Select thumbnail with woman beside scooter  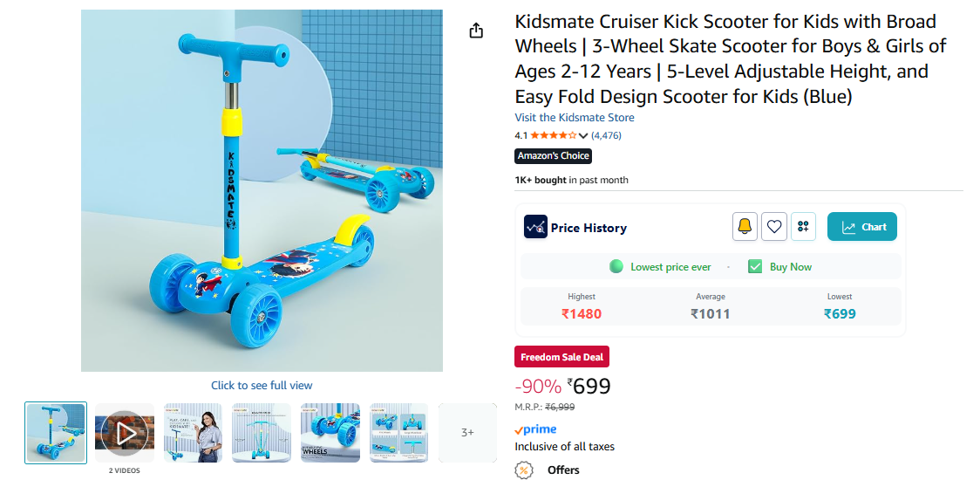tap(194, 432)
